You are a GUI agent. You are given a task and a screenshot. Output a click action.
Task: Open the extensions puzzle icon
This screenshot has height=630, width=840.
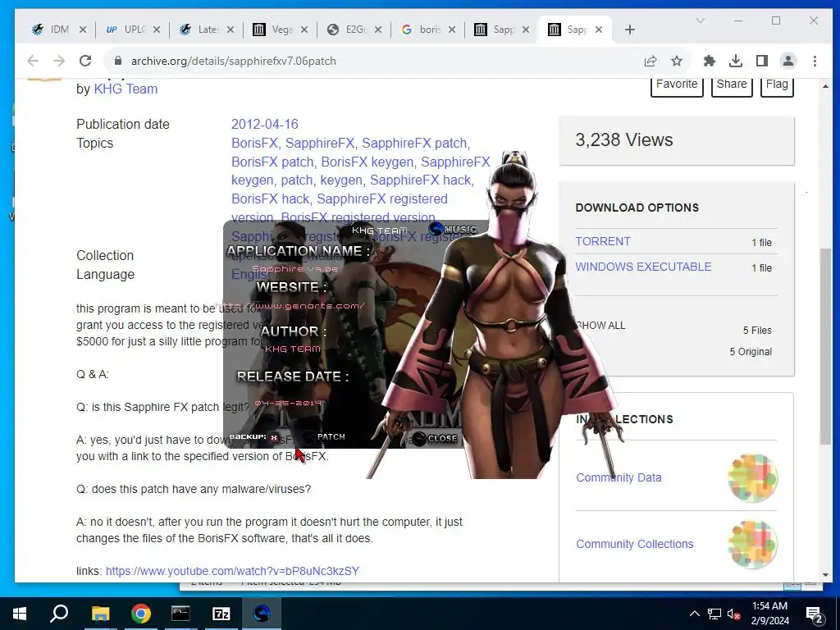(710, 61)
